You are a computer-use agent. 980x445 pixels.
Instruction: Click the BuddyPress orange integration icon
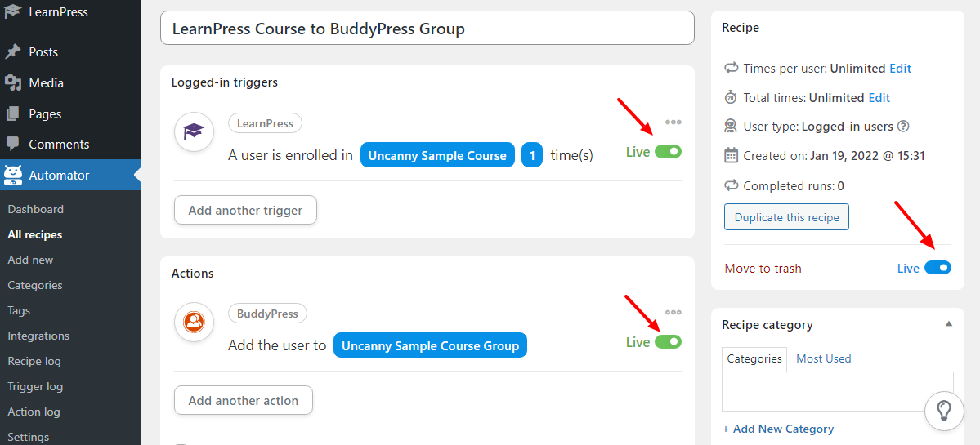click(194, 322)
